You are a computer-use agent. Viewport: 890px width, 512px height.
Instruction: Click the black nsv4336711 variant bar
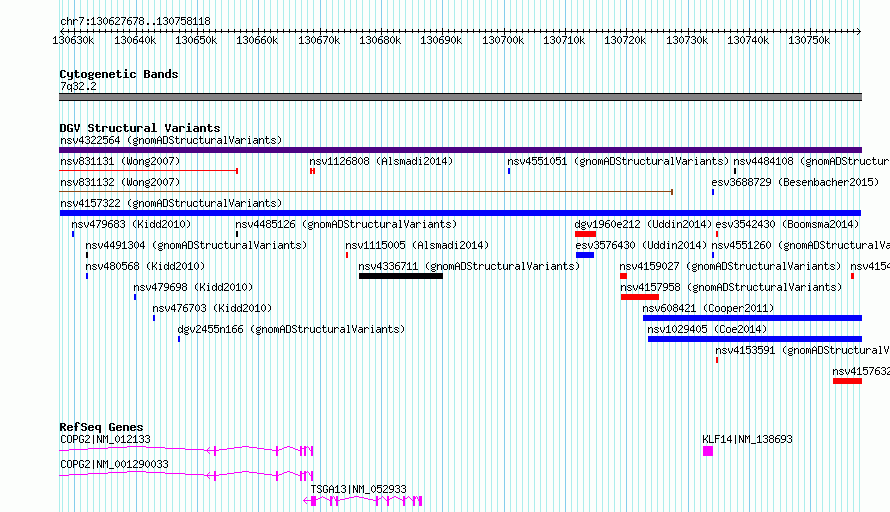pyautogui.click(x=401, y=276)
